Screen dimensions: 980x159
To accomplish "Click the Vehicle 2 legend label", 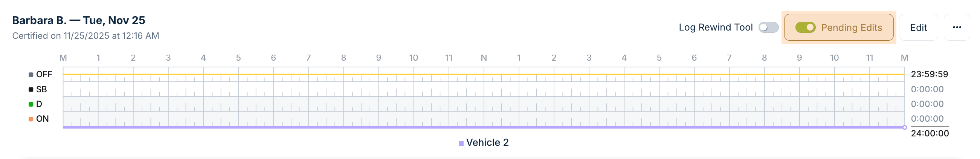I will coord(487,143).
